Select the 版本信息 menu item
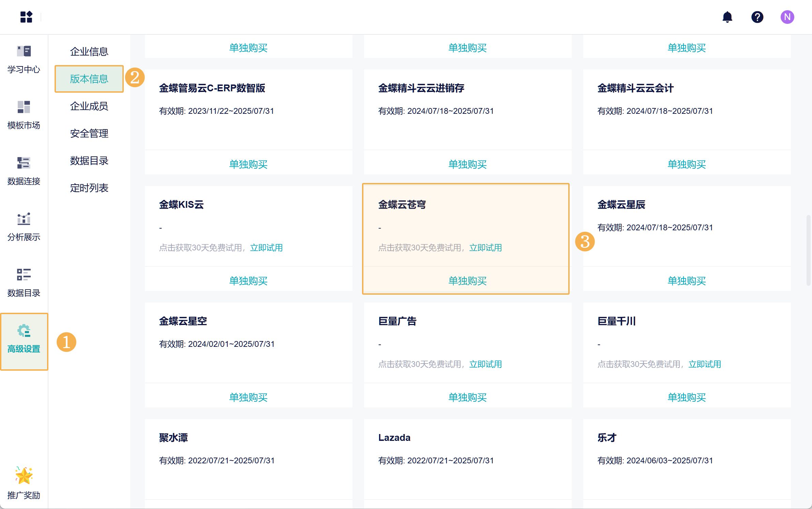Viewport: 812px width, 509px height. (89, 79)
